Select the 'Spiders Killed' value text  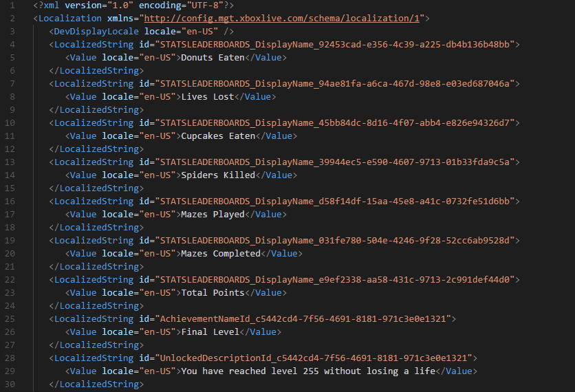(218, 175)
